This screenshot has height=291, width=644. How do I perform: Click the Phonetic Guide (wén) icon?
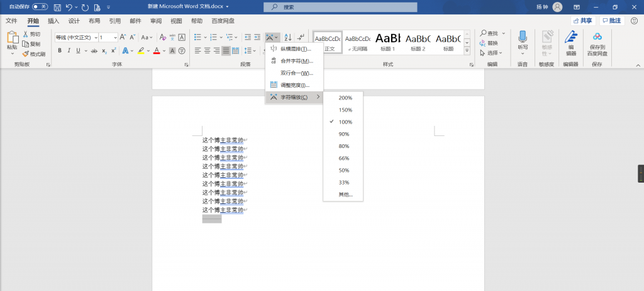point(172,37)
